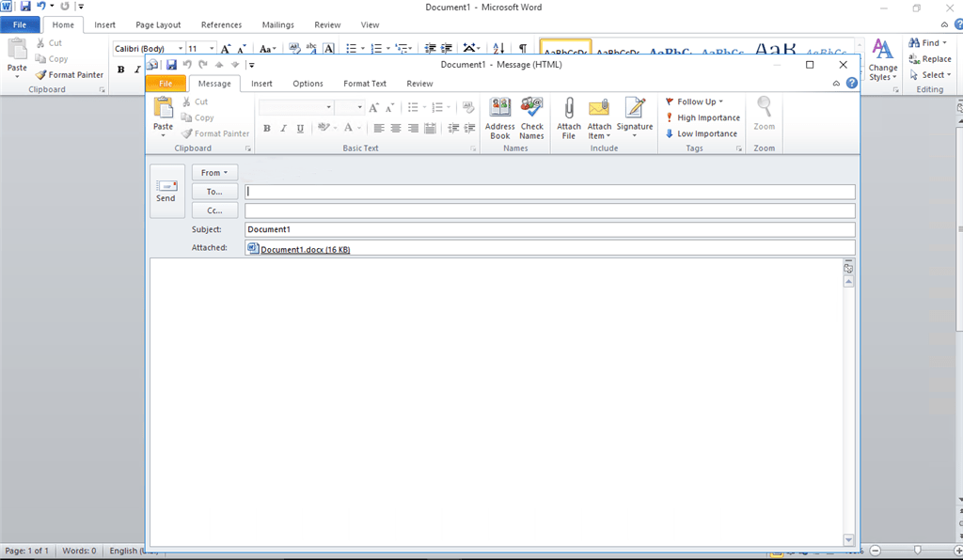The image size is (963, 560).
Task: Use Word Format Painter
Action: [70, 75]
